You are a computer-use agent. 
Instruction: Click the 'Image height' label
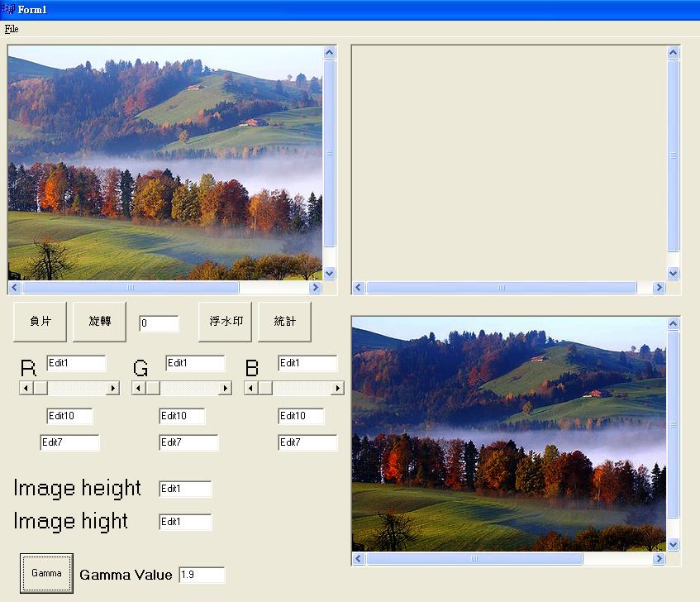tap(77, 488)
